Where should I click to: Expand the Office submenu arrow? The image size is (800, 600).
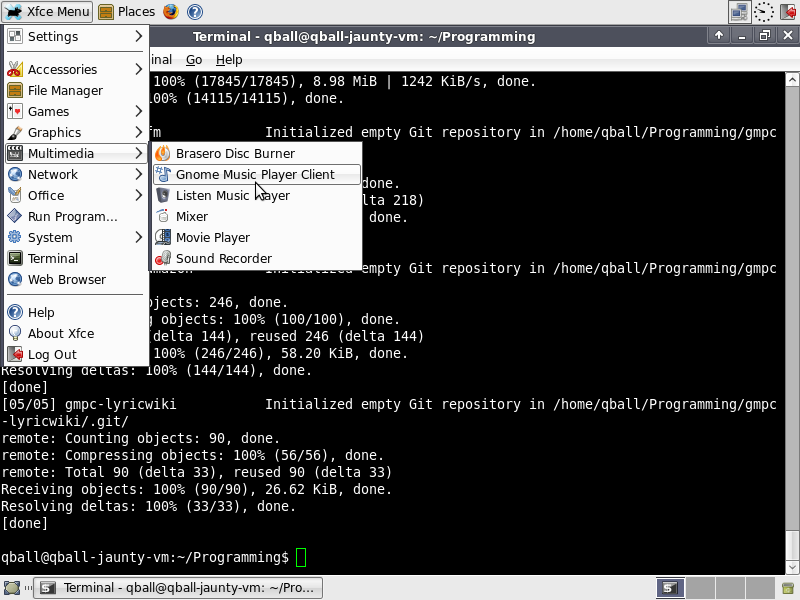click(x=139, y=195)
